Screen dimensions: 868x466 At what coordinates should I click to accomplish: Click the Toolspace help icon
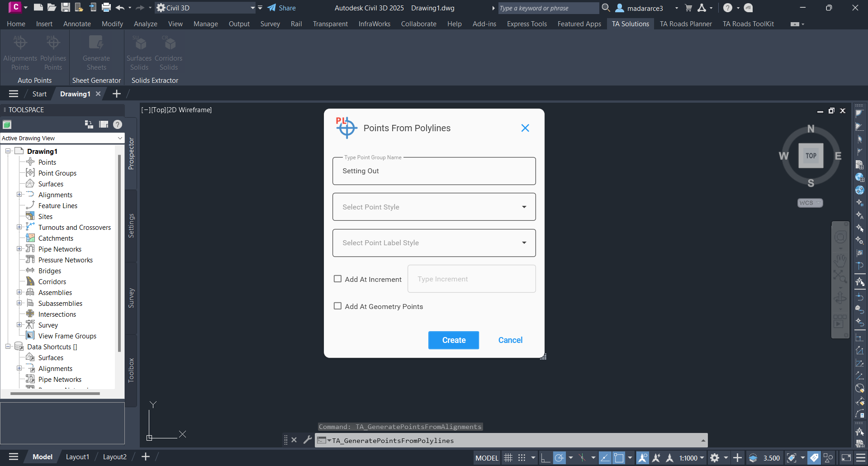(118, 124)
